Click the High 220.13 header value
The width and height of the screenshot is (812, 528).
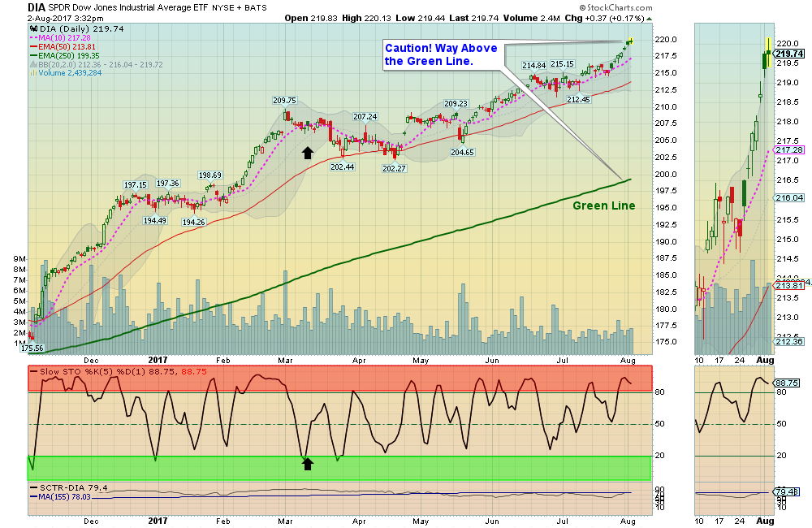[366, 18]
